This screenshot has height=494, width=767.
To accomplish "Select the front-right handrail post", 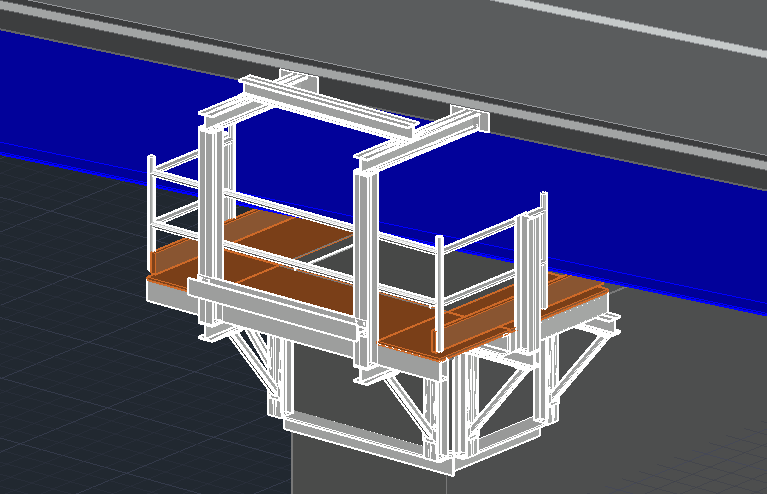I will [439, 293].
